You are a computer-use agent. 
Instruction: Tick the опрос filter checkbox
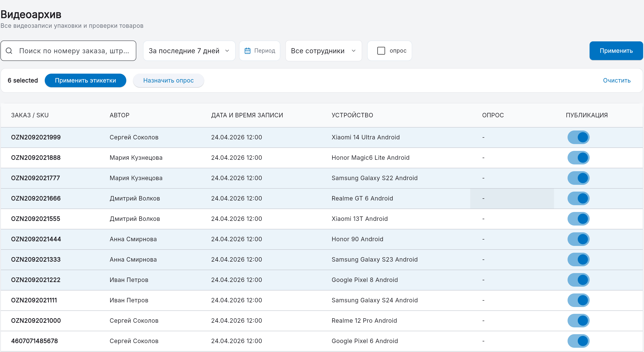[381, 51]
